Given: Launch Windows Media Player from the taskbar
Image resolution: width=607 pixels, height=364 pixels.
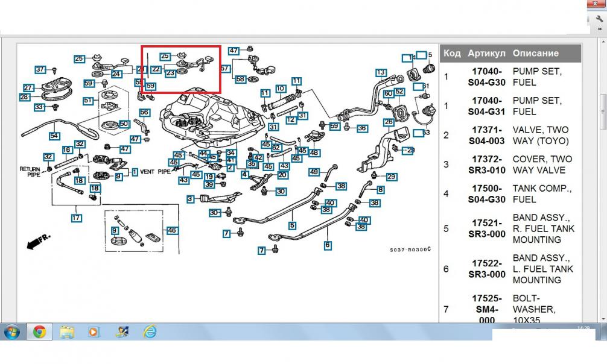Looking at the screenshot, I should (94, 332).
